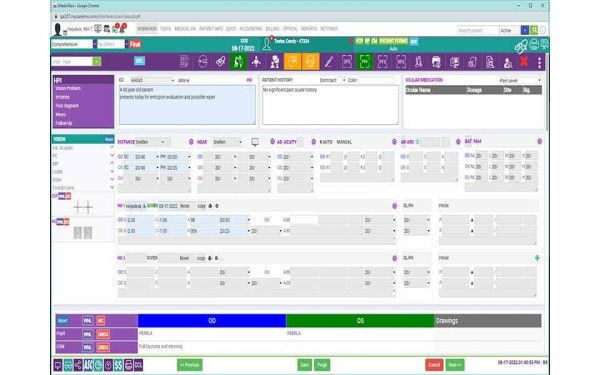Viewport: 600px width, 375px height.
Task: Switch to the Medical Hx tab
Action: coord(185,29)
